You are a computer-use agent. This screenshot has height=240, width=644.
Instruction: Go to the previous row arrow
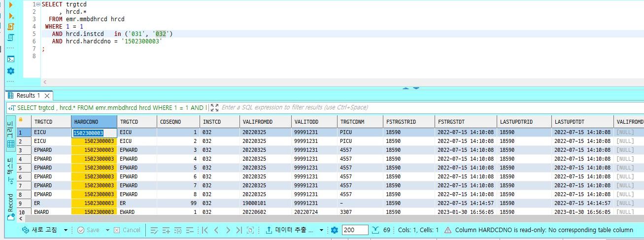click(216, 230)
